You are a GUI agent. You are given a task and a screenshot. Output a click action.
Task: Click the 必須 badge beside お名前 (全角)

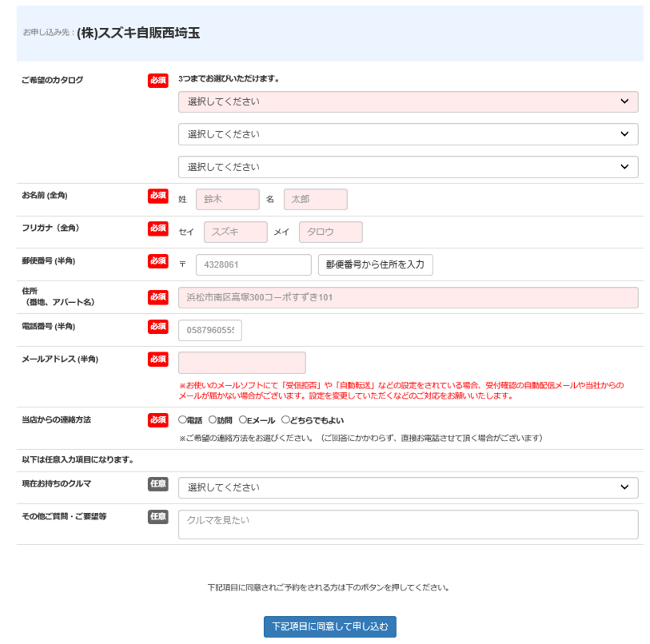pos(158,196)
